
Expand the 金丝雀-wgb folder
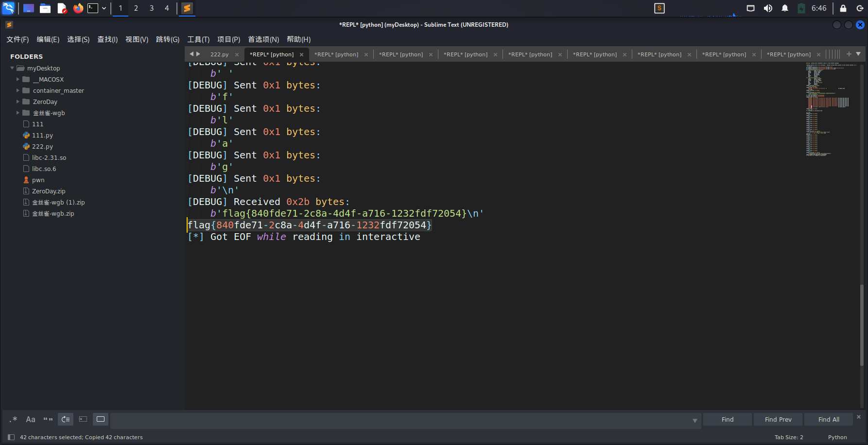(x=18, y=113)
